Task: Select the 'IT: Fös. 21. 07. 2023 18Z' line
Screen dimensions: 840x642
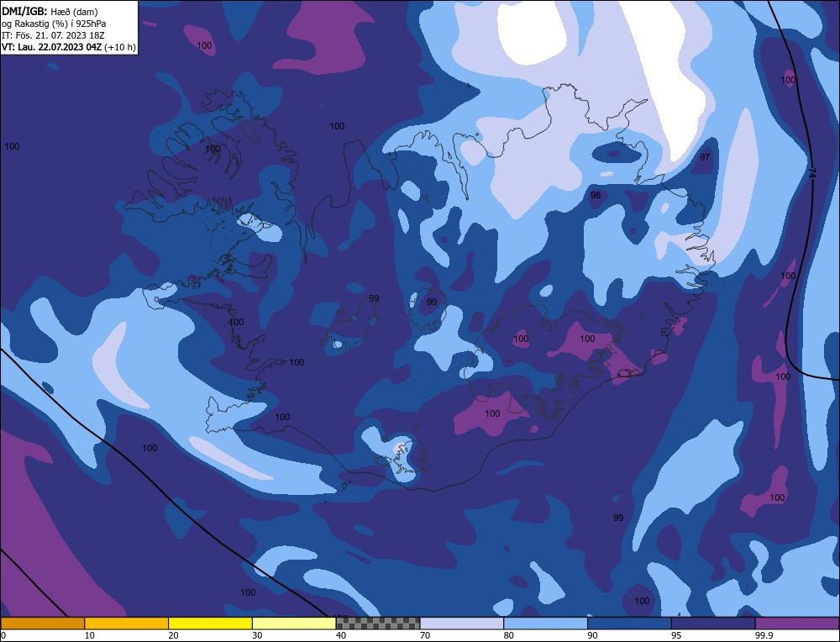Action: 52,35
